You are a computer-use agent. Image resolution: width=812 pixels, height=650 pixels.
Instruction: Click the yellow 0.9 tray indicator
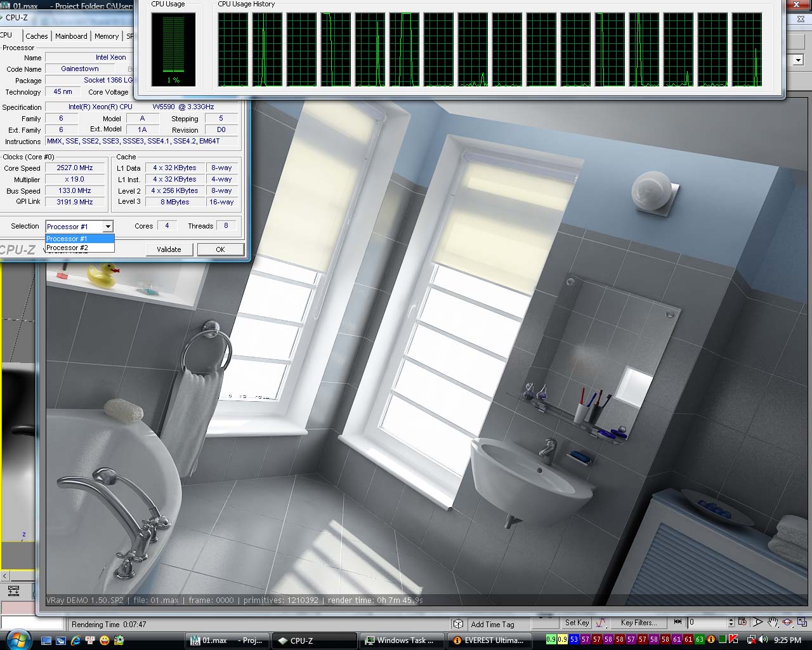[x=563, y=639]
